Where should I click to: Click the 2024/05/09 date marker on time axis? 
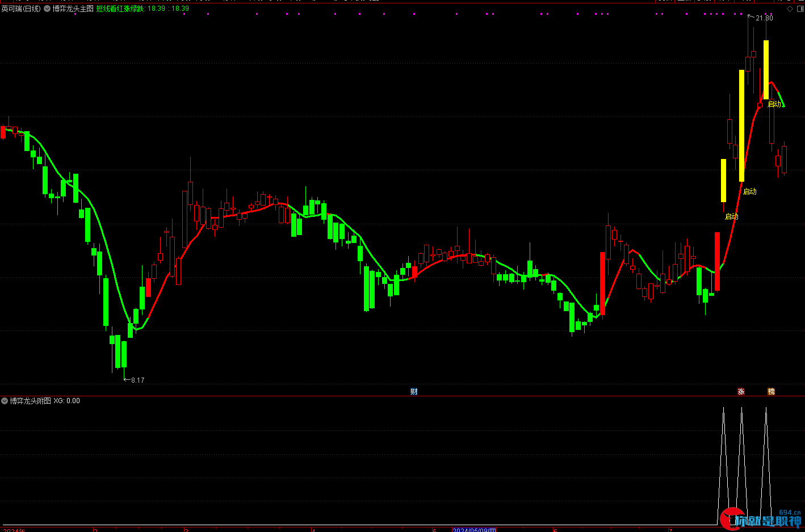tap(475, 530)
